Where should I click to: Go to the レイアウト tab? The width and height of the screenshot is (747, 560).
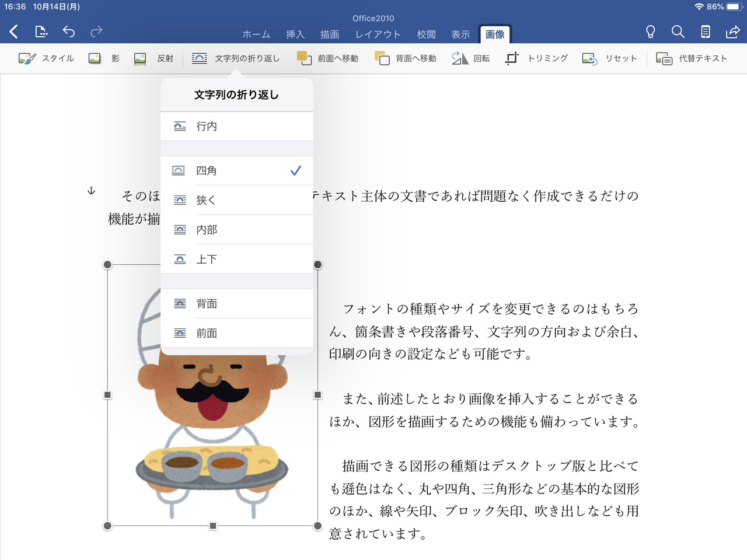click(x=378, y=34)
